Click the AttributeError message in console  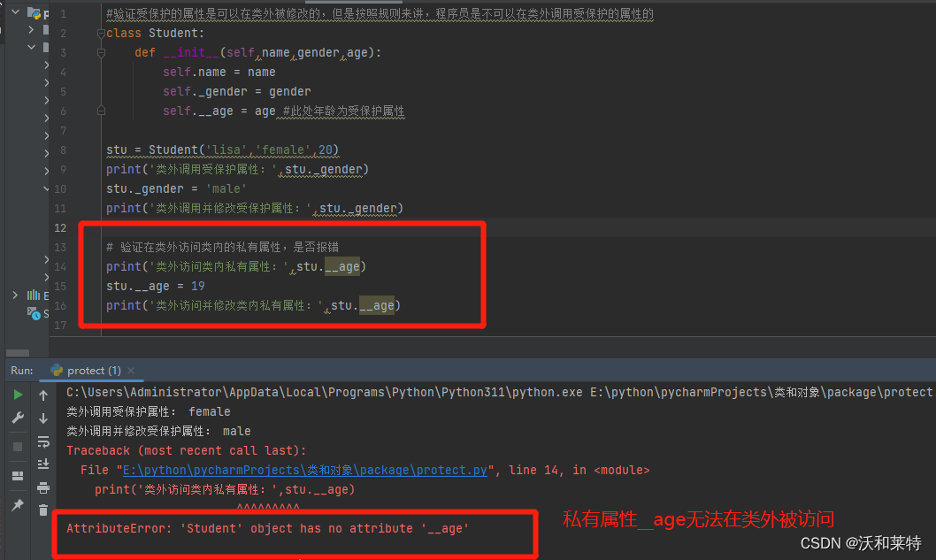pos(267,528)
